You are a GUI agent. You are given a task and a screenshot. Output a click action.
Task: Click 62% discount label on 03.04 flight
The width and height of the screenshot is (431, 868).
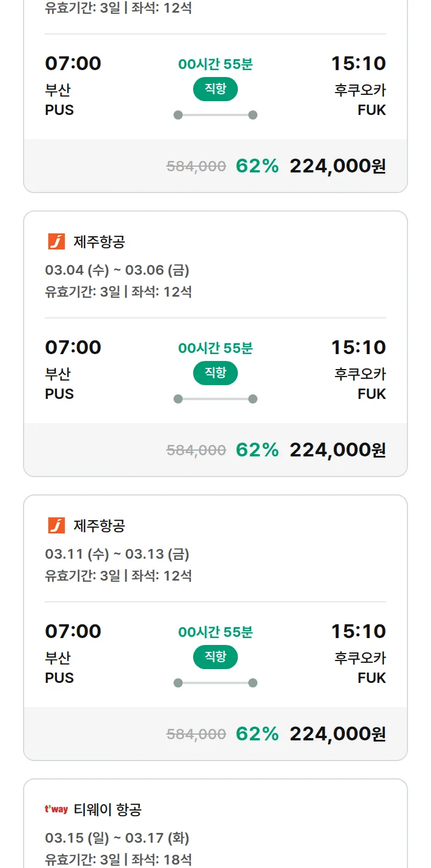click(x=257, y=450)
